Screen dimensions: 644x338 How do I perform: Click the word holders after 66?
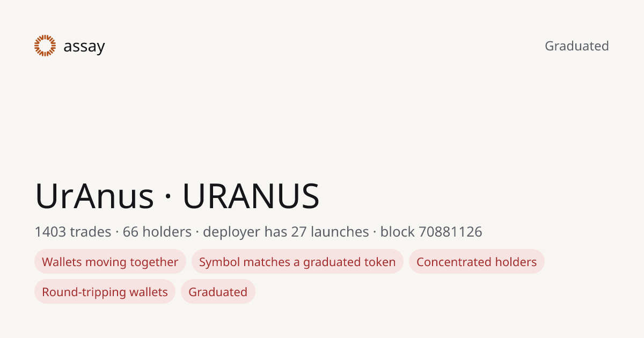167,232
